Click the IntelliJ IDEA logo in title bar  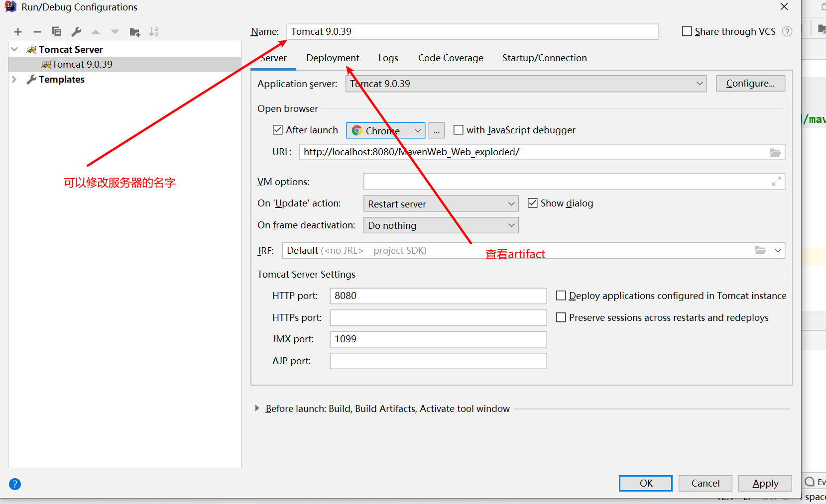point(10,7)
